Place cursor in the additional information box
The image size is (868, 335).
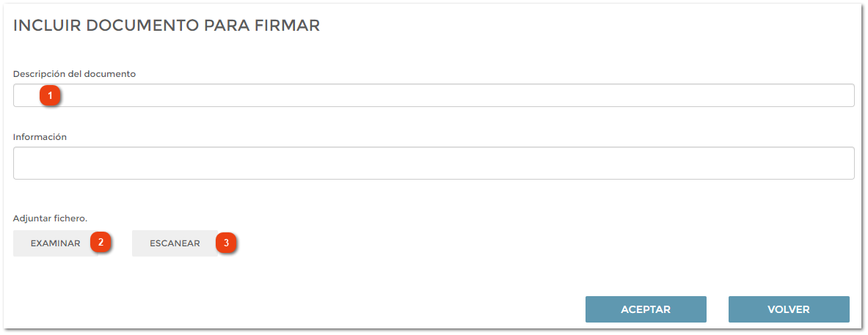coord(434,163)
